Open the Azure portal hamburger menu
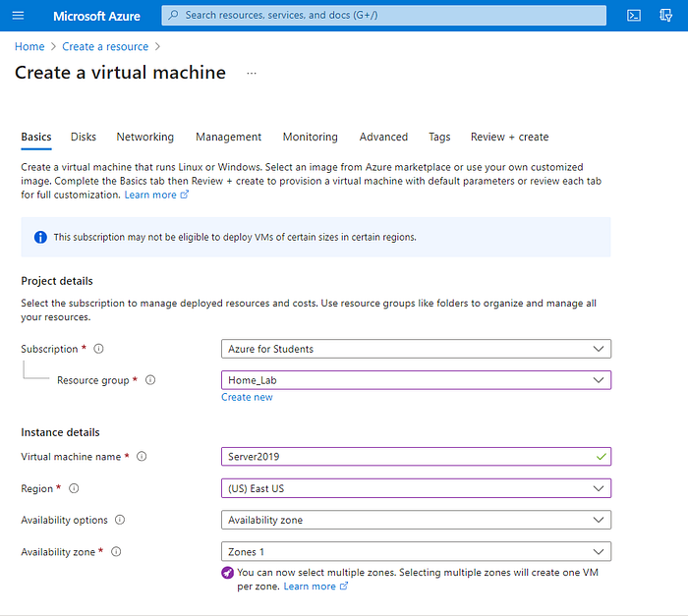The image size is (688, 616). pyautogui.click(x=19, y=16)
